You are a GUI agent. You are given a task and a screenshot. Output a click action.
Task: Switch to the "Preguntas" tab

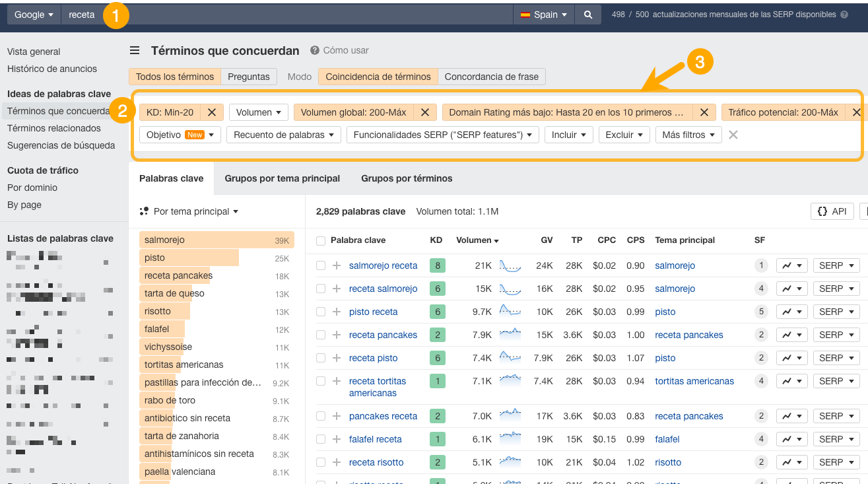pos(249,76)
